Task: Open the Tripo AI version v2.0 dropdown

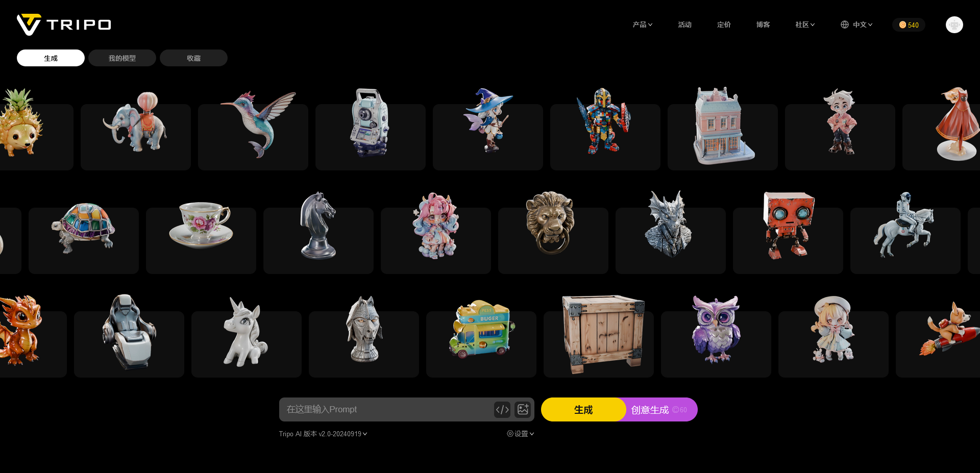Action: [323, 434]
